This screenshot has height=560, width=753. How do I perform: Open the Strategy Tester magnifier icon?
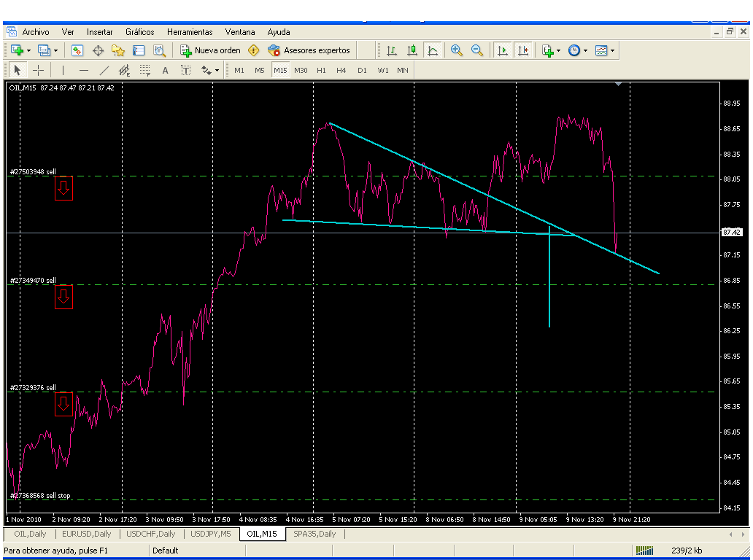coord(160,50)
